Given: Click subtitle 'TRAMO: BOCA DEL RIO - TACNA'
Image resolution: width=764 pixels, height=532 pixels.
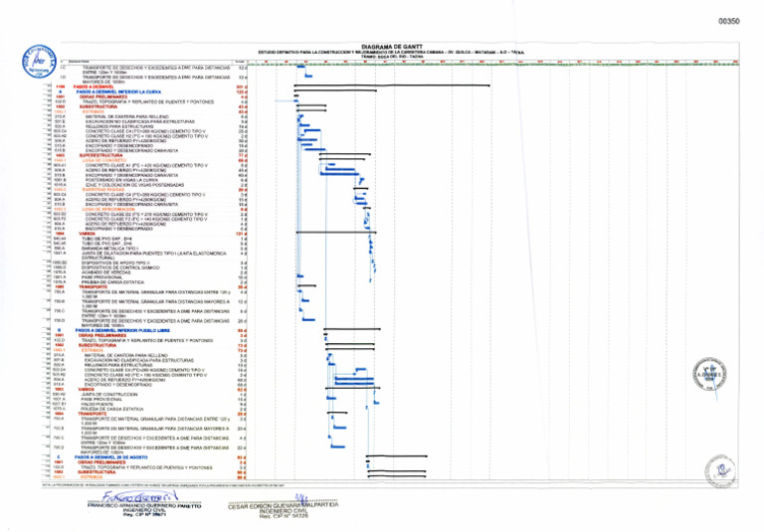Looking at the screenshot, I should (392, 57).
